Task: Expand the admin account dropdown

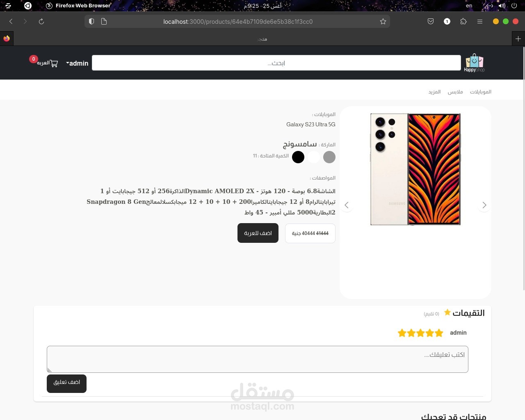Action: tap(77, 63)
